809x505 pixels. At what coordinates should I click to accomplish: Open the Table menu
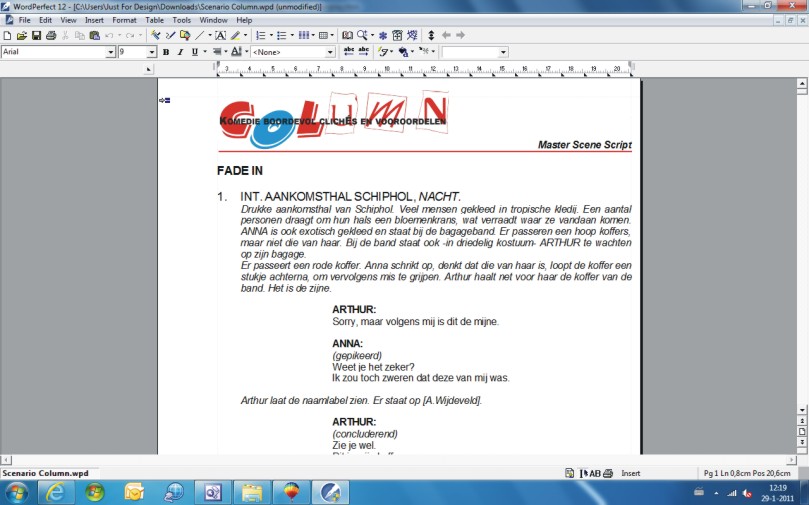tap(154, 20)
